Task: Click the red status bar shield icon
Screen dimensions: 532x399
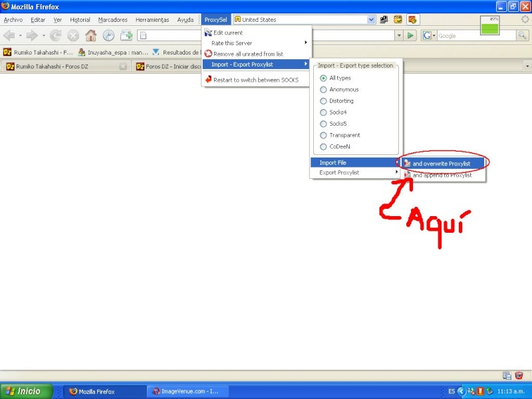Action: 519,375
